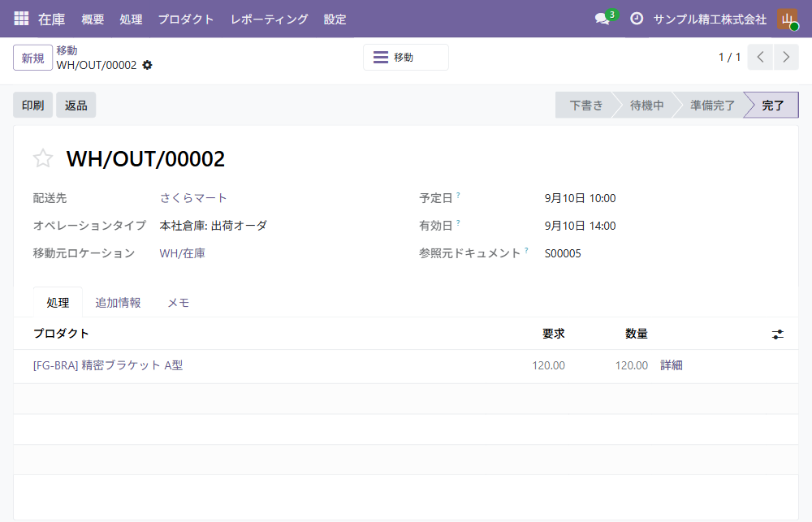Open product [FG-BRA] 精密ブラケット A型
812x522 pixels.
[x=108, y=365]
